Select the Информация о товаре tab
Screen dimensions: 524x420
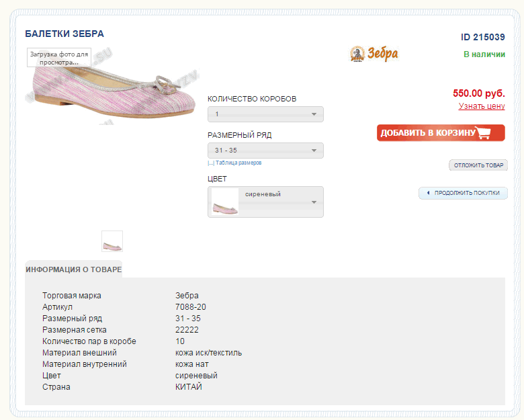coord(74,269)
